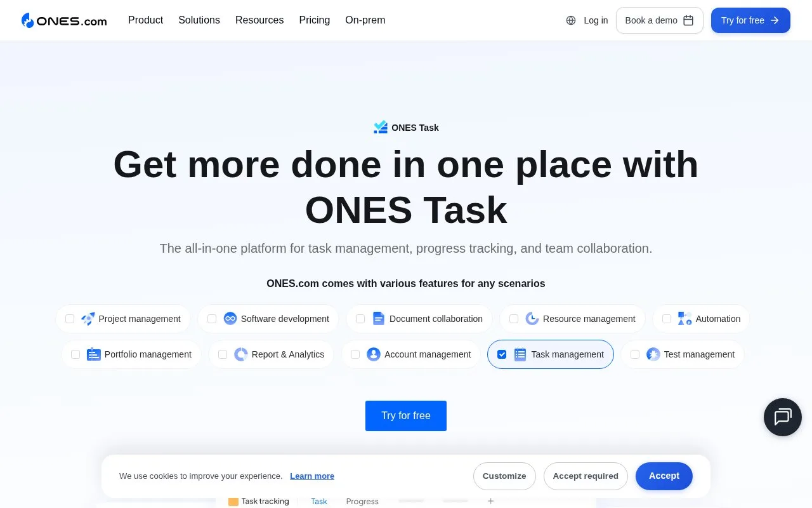The image size is (812, 508).
Task: Click the ONES.com logo
Action: [x=64, y=20]
